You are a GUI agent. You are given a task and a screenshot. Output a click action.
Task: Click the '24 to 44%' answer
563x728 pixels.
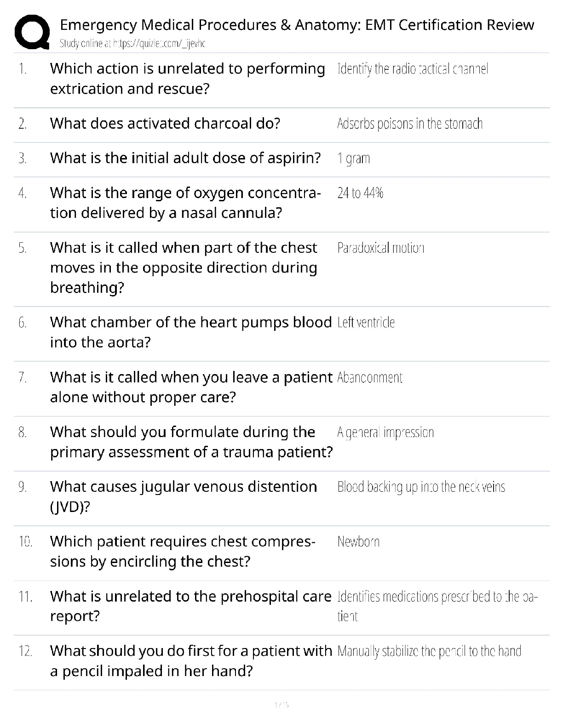360,193
